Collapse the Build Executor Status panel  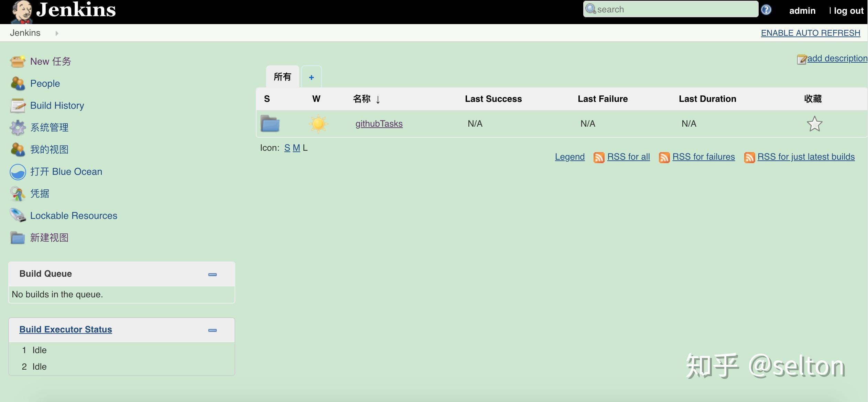pyautogui.click(x=212, y=330)
